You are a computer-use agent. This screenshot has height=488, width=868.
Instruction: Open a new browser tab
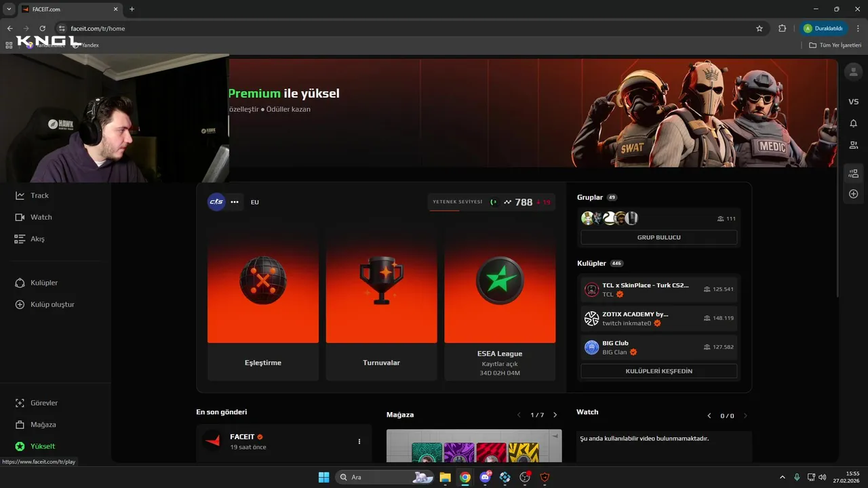pyautogui.click(x=132, y=9)
